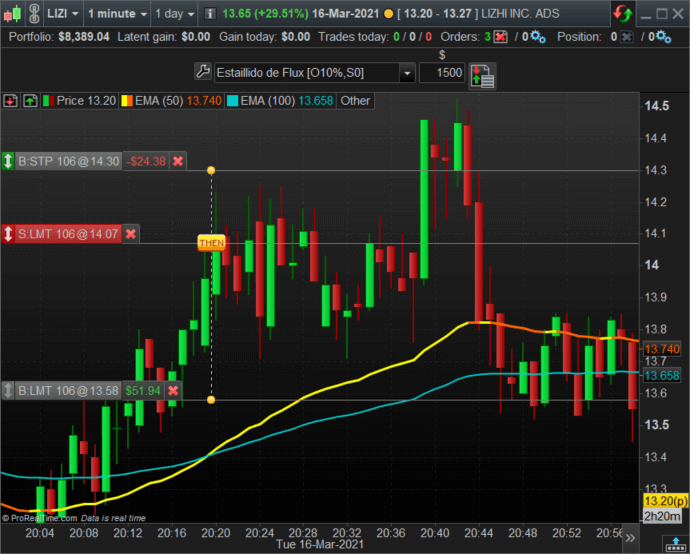Viewport: 690px width, 554px height.
Task: Cancel the S:LMT 14.07 order
Action: click(131, 234)
